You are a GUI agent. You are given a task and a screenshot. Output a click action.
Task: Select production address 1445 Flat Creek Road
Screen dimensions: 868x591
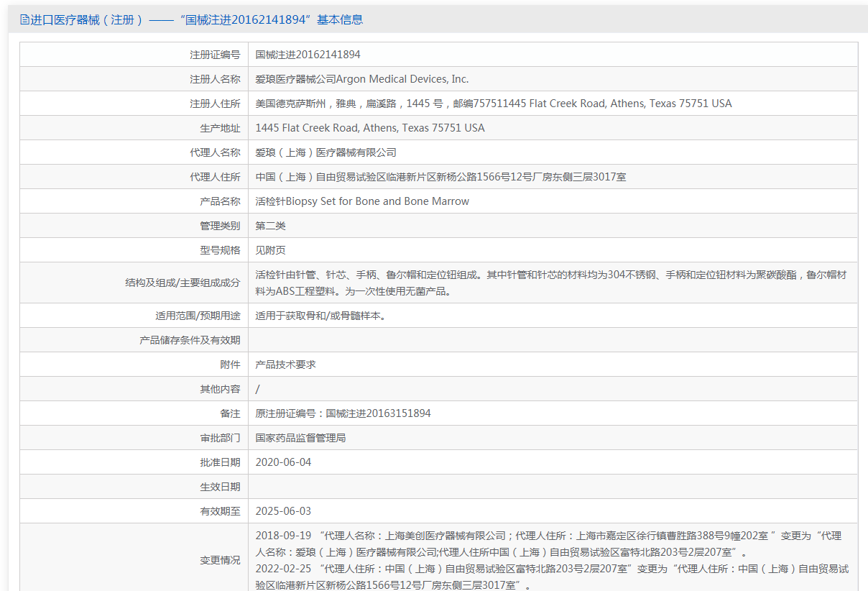pyautogui.click(x=369, y=128)
